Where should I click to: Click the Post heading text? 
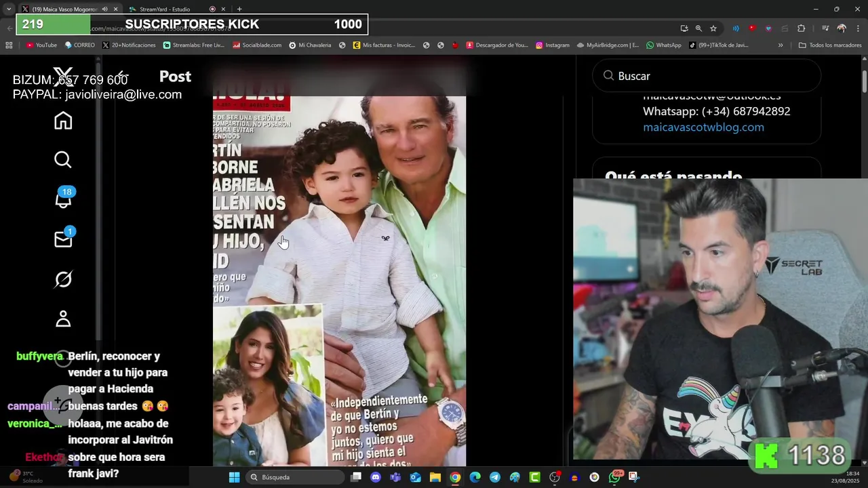175,77
